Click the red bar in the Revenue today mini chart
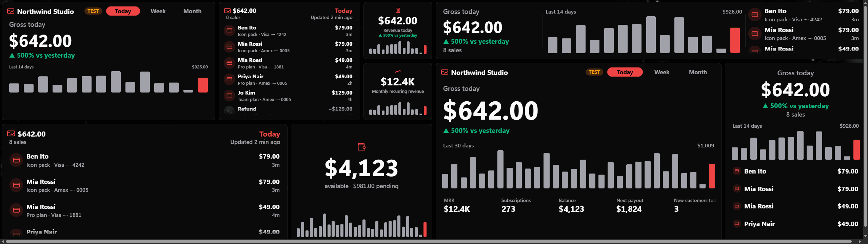The width and height of the screenshot is (868, 244). (x=425, y=49)
